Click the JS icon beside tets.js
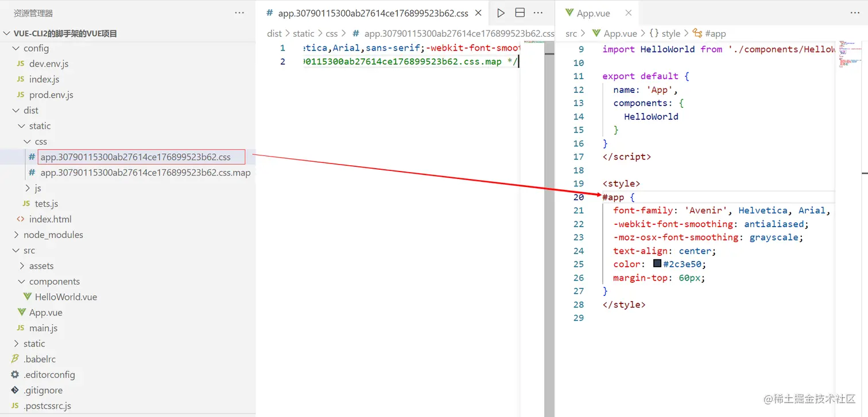The width and height of the screenshot is (868, 417). tap(26, 204)
